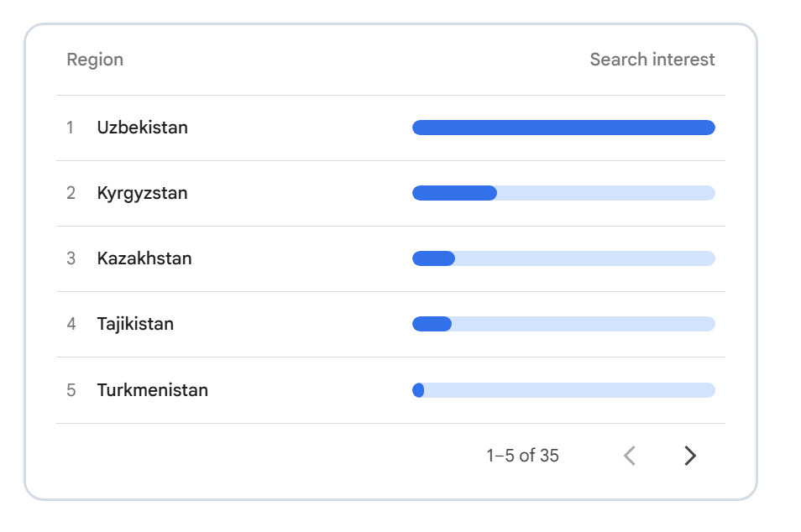Select the Uzbekistan region row
The image size is (801, 532).
[x=390, y=128]
